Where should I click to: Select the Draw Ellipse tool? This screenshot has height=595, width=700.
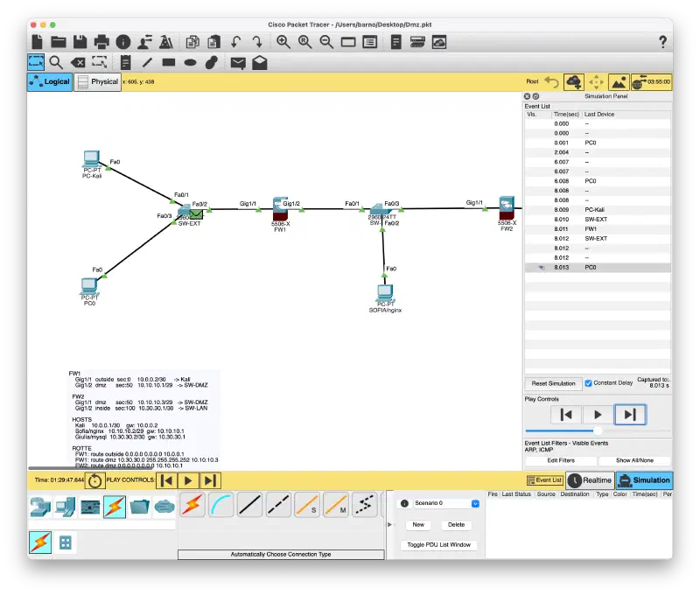point(190,62)
